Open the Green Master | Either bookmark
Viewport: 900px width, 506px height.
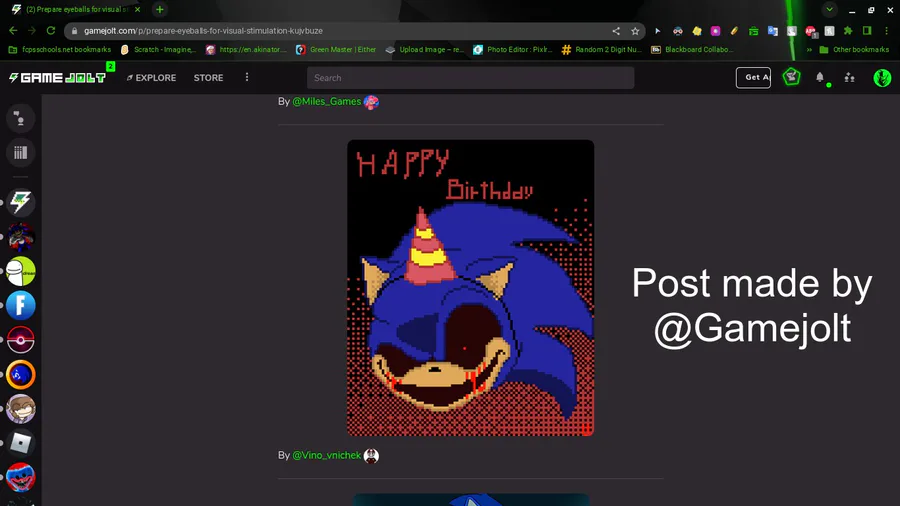pyautogui.click(x=336, y=50)
